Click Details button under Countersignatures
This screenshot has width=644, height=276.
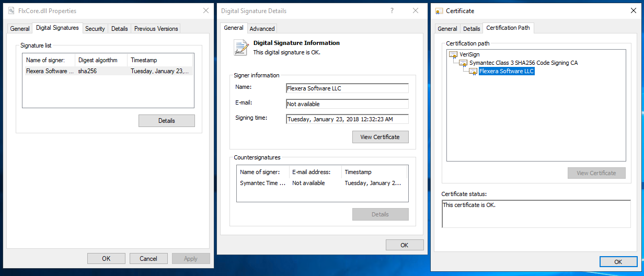[x=380, y=214]
